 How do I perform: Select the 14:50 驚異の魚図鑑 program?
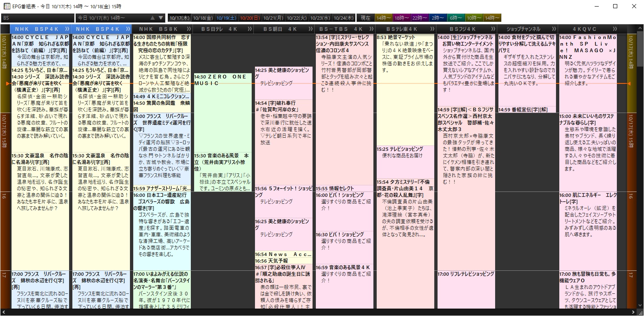[x=162, y=106]
